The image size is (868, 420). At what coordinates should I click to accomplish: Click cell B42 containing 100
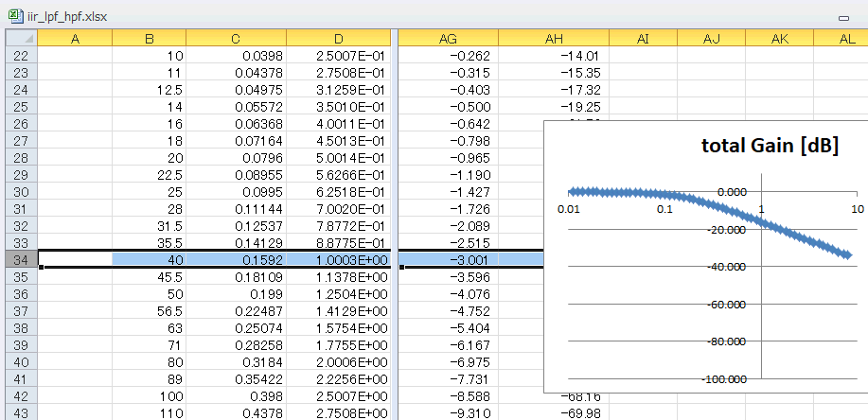tap(149, 396)
